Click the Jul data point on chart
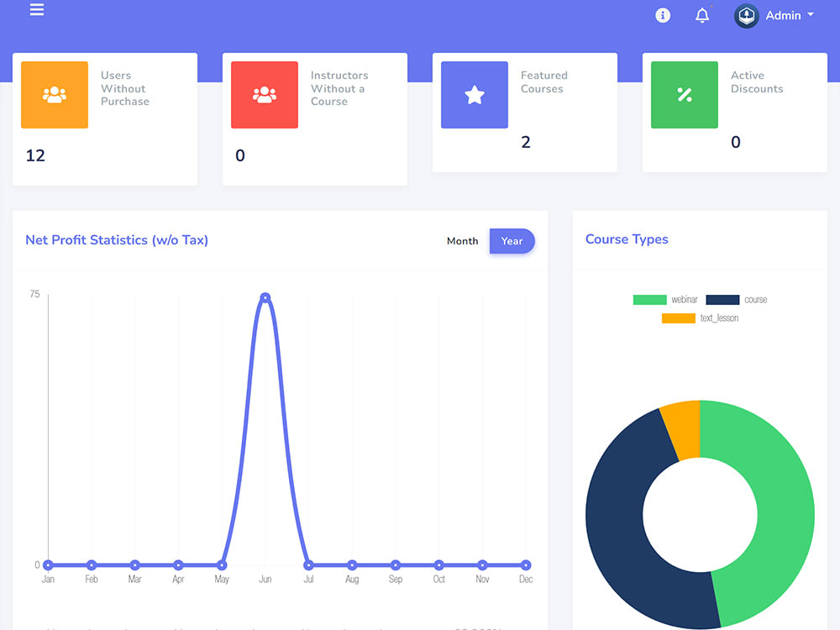 pos(308,564)
